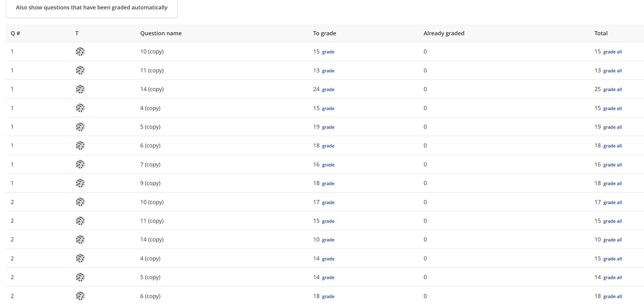Click 'grade all' for Q2 11 (copy)
644x305 pixels.
[x=612, y=221]
